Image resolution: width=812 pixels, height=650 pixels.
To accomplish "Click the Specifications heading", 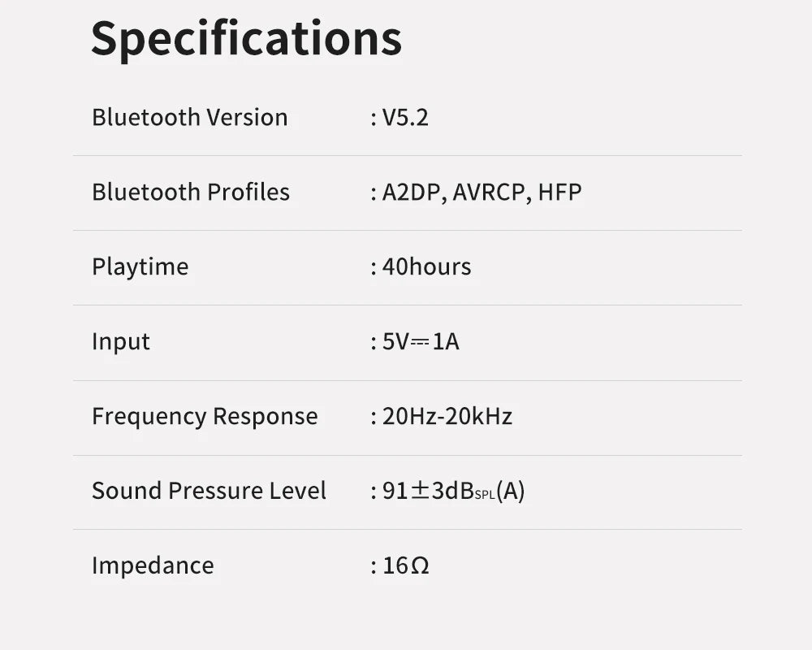I will point(246,38).
